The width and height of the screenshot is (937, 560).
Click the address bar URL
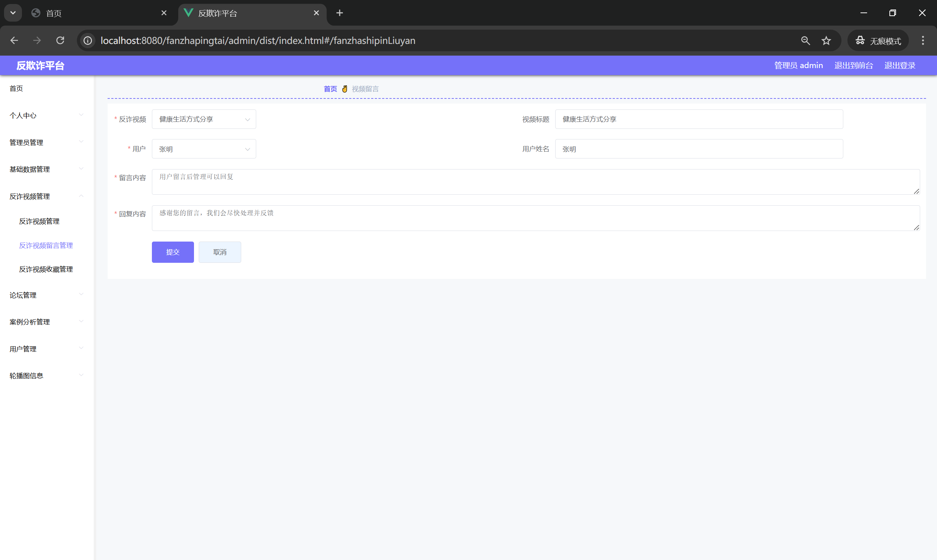[258, 40]
